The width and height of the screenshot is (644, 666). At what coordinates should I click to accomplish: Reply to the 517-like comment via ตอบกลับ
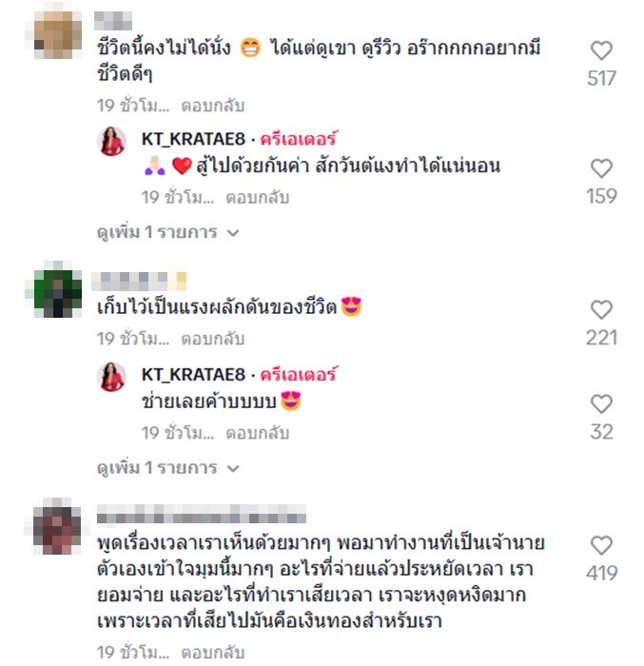(213, 106)
